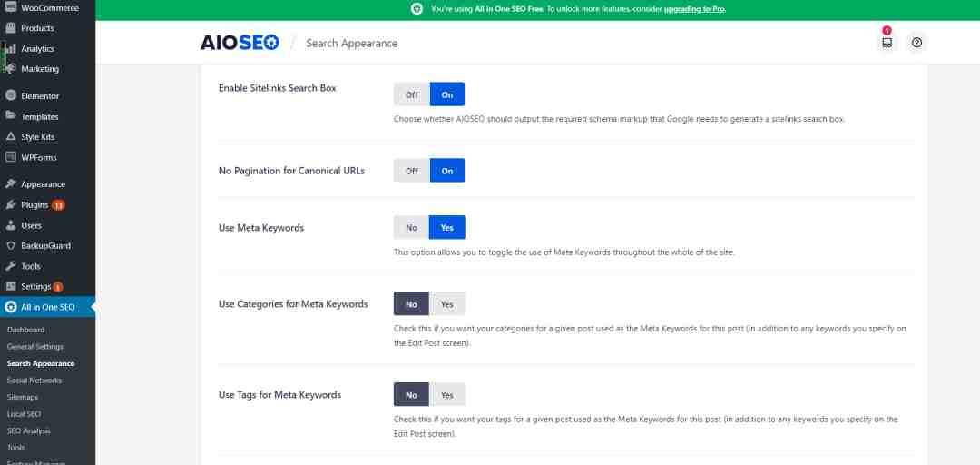Click the BackupGuard shield icon
Screen dimensions: 980x465
pyautogui.click(x=11, y=246)
